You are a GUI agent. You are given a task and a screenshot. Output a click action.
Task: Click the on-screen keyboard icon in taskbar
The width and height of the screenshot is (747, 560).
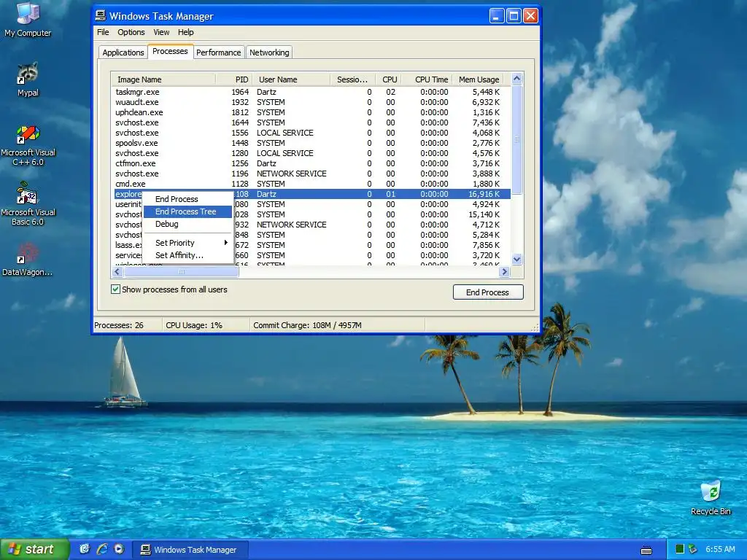(x=646, y=550)
